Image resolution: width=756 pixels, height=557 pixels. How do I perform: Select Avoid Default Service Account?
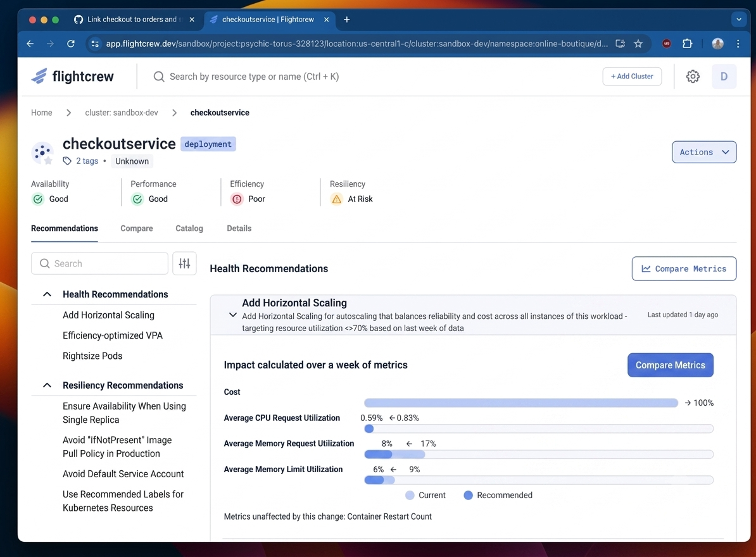pyautogui.click(x=123, y=474)
